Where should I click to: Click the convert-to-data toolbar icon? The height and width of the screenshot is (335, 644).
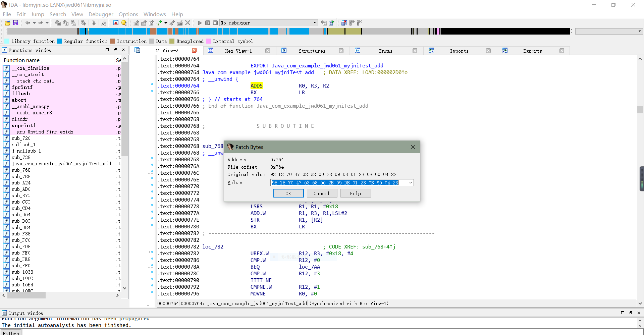pos(144,23)
